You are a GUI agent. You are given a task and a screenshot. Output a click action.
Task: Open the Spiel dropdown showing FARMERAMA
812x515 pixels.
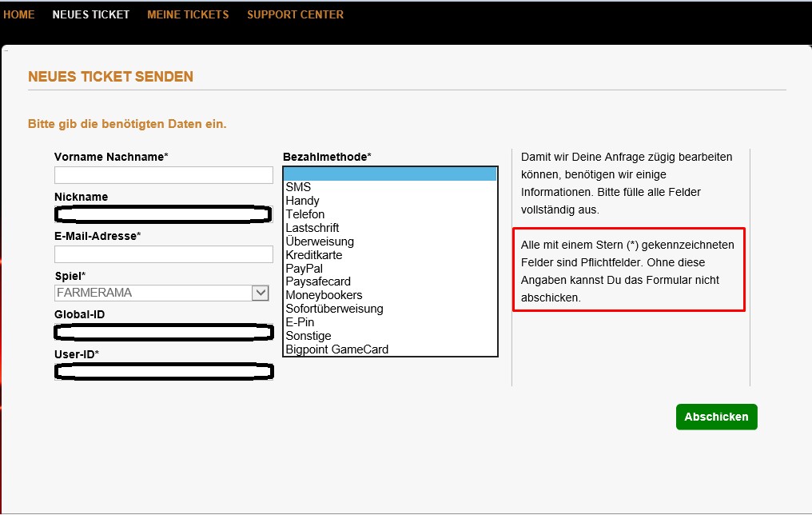pyautogui.click(x=161, y=293)
